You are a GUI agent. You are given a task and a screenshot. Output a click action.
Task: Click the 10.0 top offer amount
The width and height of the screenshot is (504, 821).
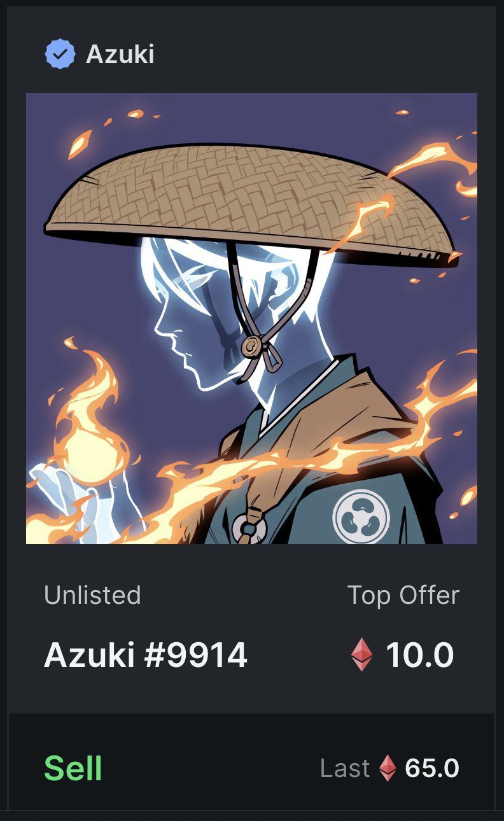point(420,655)
